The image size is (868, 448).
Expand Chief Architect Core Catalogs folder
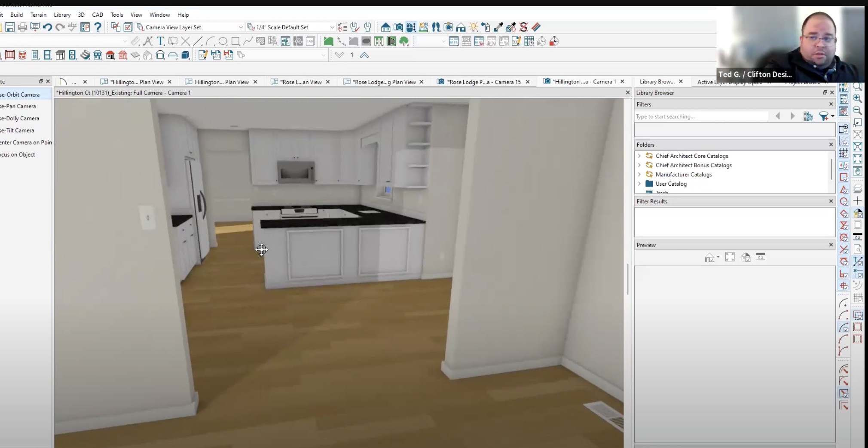click(x=639, y=156)
